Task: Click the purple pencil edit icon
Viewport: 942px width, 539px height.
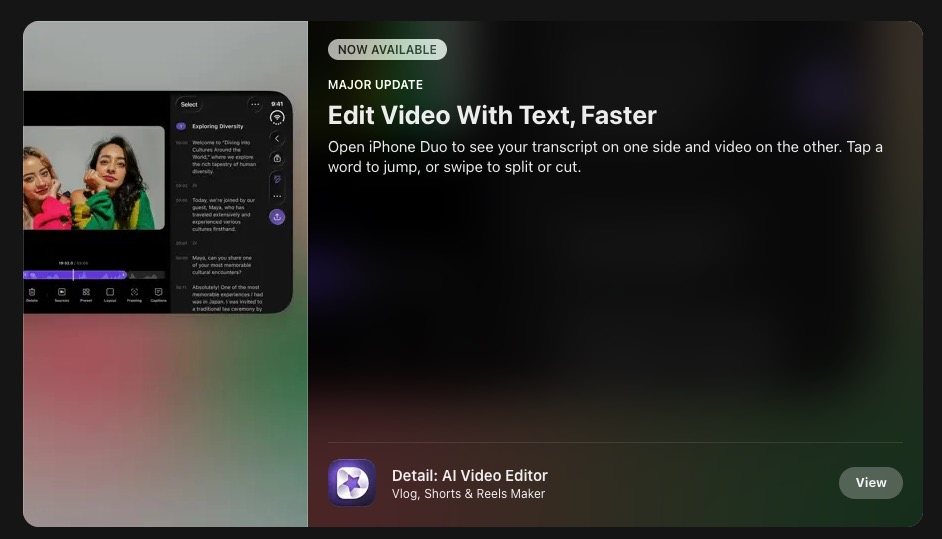Action: tap(277, 179)
